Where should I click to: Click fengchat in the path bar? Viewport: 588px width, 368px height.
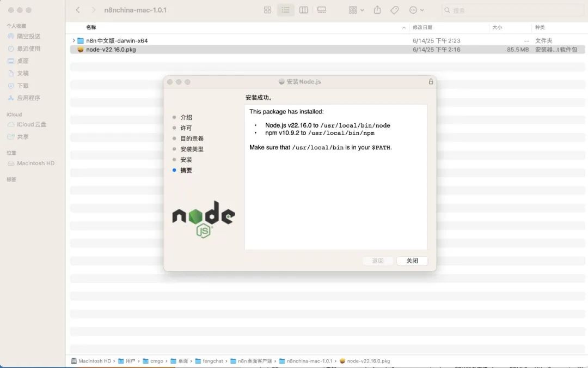[x=209, y=361]
